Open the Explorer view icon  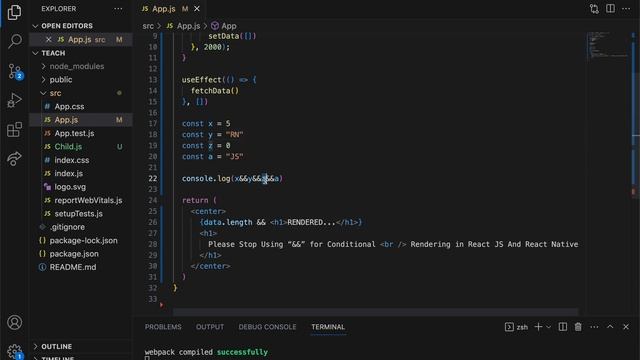coord(15,12)
